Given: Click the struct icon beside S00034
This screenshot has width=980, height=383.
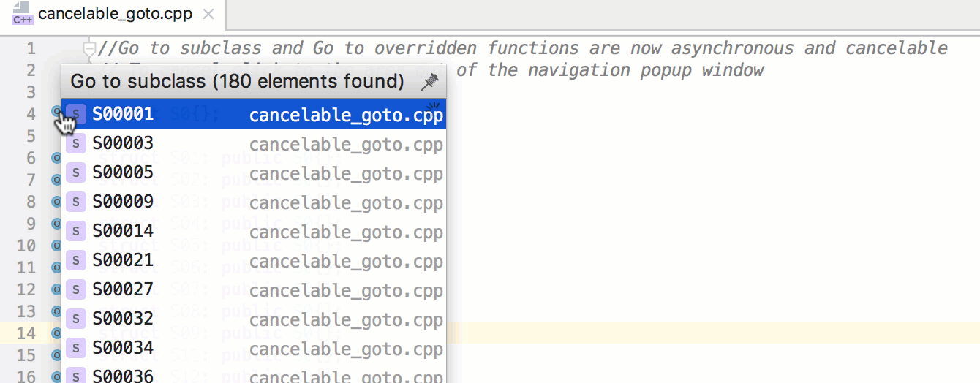Looking at the screenshot, I should click(76, 348).
